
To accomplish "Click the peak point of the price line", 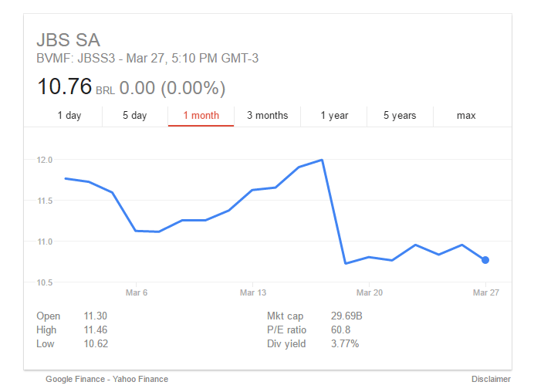I will pyautogui.click(x=322, y=160).
